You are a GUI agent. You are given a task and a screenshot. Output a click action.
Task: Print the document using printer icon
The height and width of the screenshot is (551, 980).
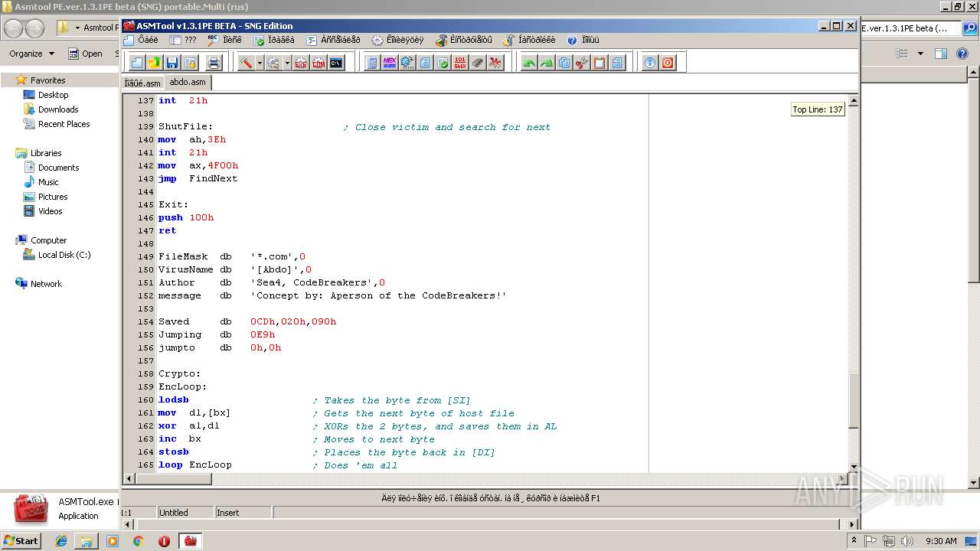click(x=214, y=63)
